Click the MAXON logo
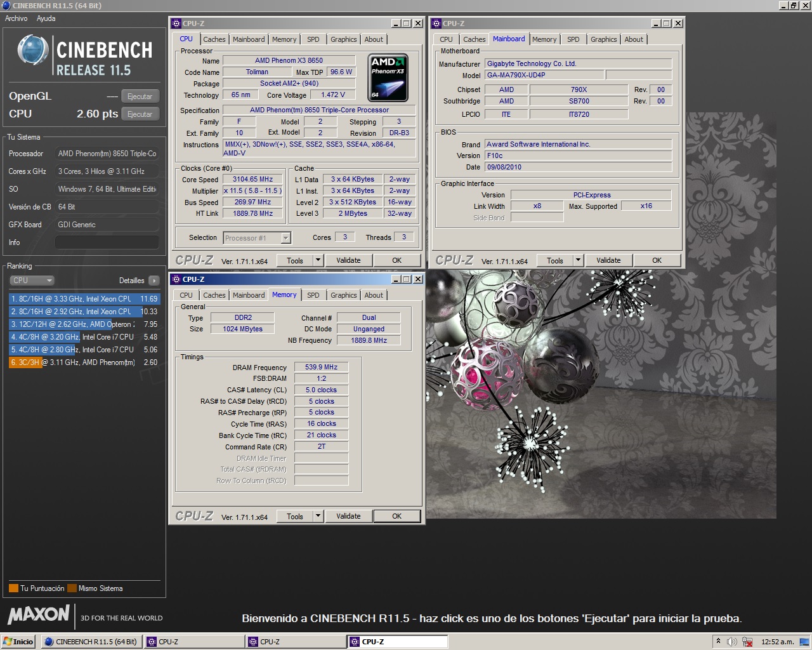Image resolution: width=812 pixels, height=650 pixels. (x=39, y=614)
